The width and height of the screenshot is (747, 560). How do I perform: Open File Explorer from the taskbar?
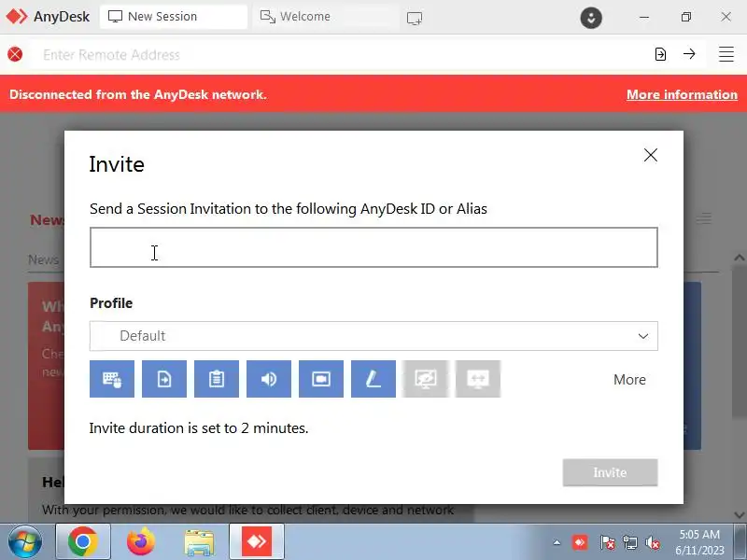(x=199, y=542)
